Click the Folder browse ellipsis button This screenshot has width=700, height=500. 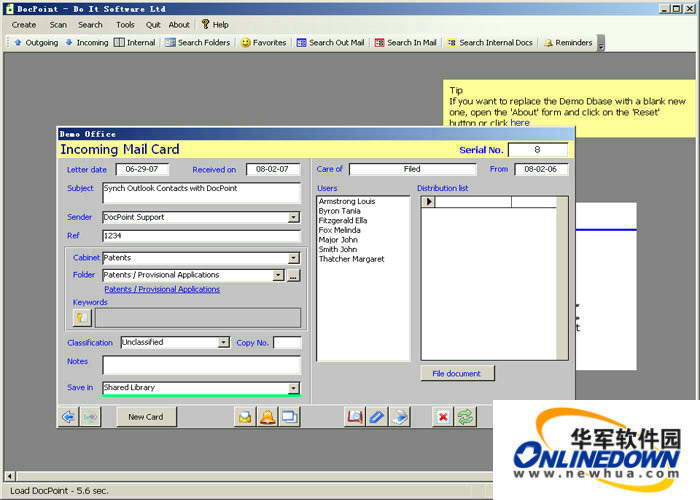(x=293, y=275)
